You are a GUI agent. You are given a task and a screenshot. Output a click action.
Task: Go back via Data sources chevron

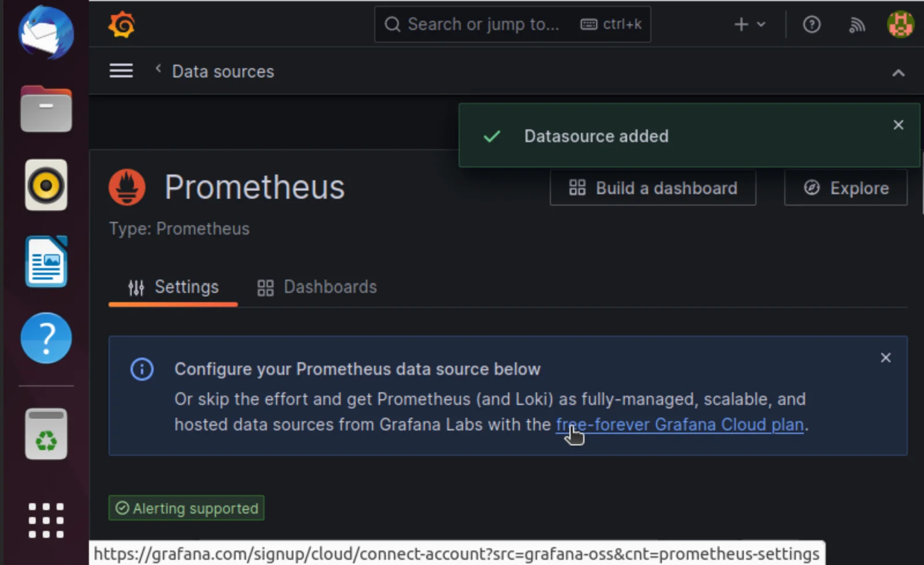click(x=158, y=69)
